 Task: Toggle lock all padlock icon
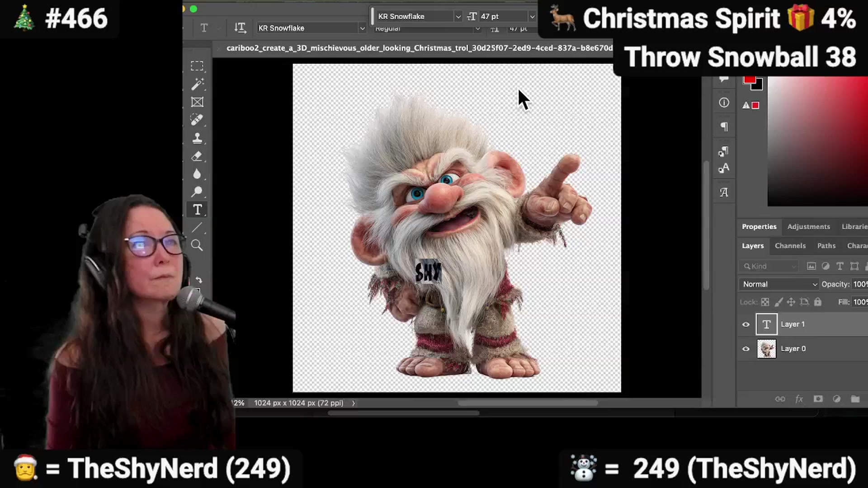(x=818, y=302)
